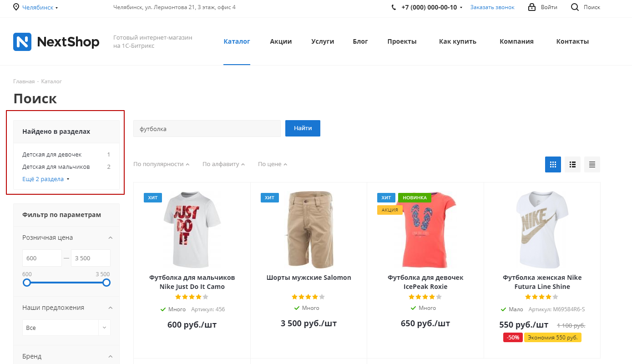
Task: Click the Найти search button
Action: 303,128
